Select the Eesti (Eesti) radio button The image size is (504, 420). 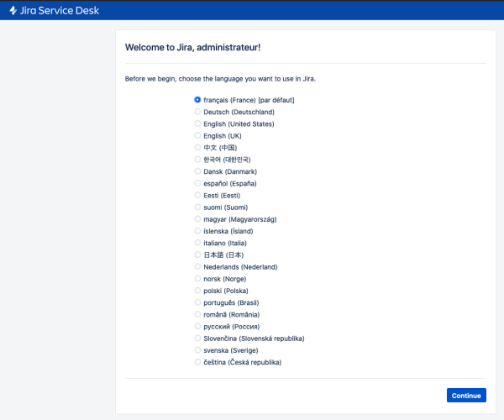(x=197, y=195)
